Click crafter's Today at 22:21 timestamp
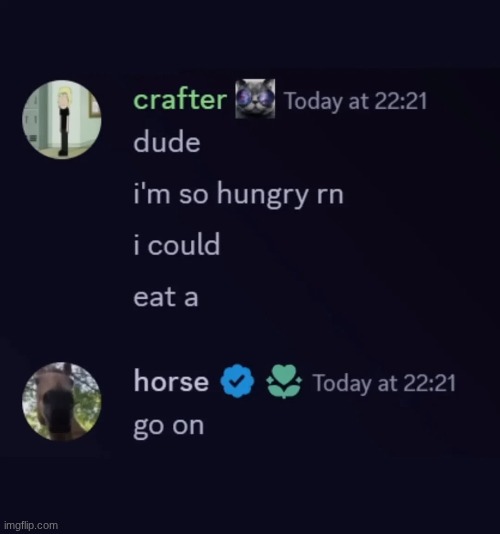Image resolution: width=500 pixels, height=534 pixels. (356, 101)
